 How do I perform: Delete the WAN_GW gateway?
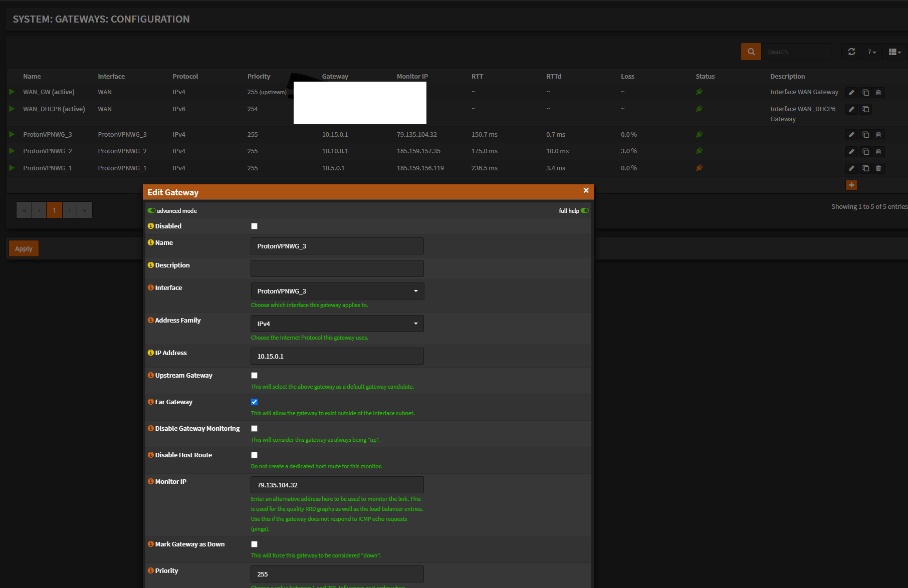point(878,93)
